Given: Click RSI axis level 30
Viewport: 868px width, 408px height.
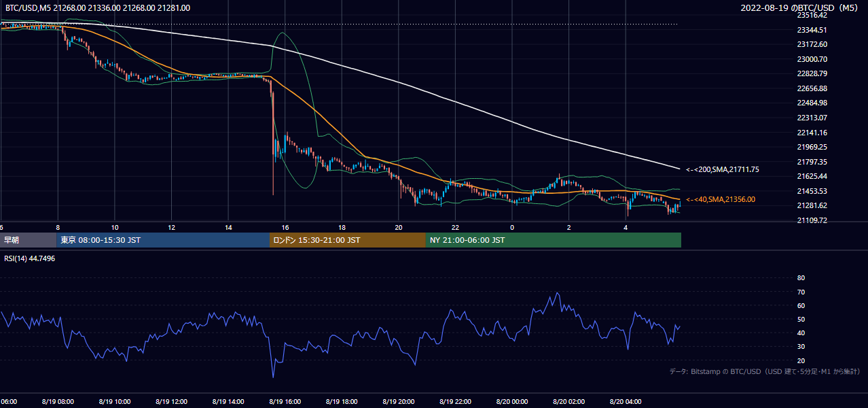Looking at the screenshot, I should tap(801, 347).
